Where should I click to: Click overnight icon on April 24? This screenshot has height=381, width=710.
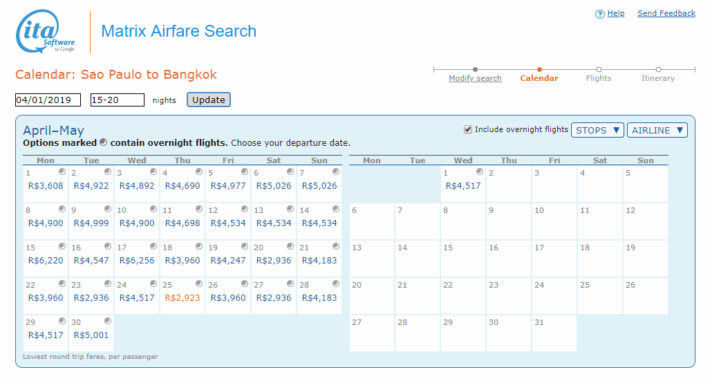click(154, 284)
